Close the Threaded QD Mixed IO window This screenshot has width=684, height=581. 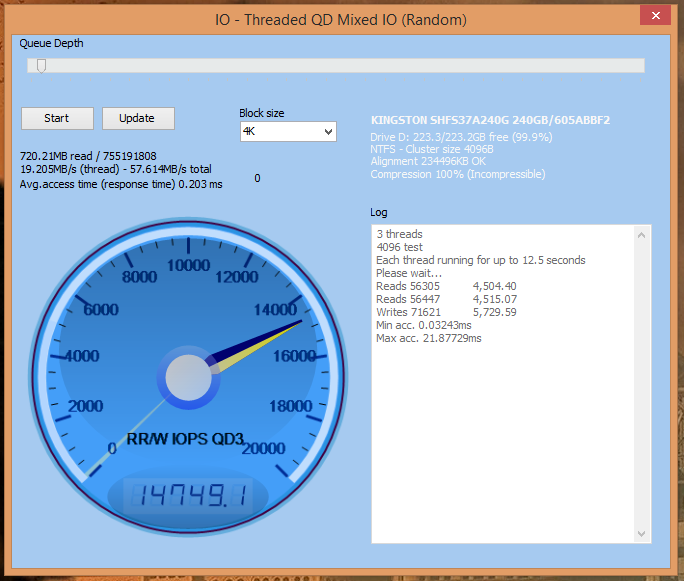[655, 16]
